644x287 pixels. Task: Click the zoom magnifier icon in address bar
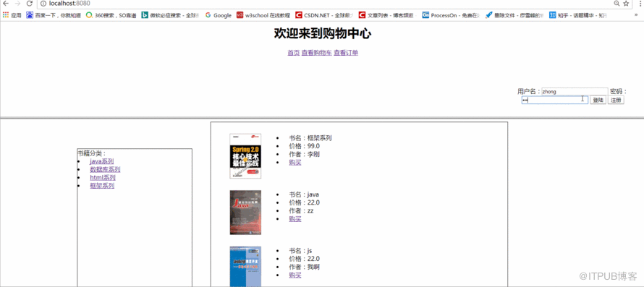pos(617,4)
